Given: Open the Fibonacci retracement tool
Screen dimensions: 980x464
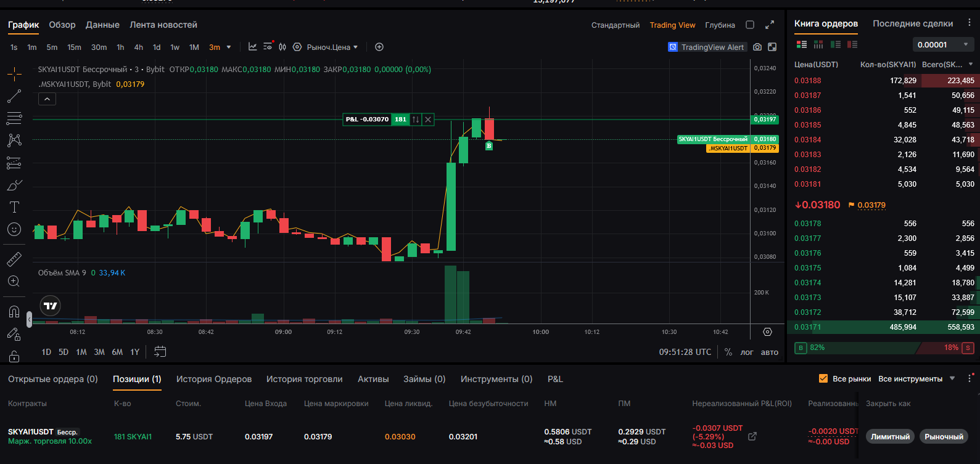Looking at the screenshot, I should click(14, 118).
